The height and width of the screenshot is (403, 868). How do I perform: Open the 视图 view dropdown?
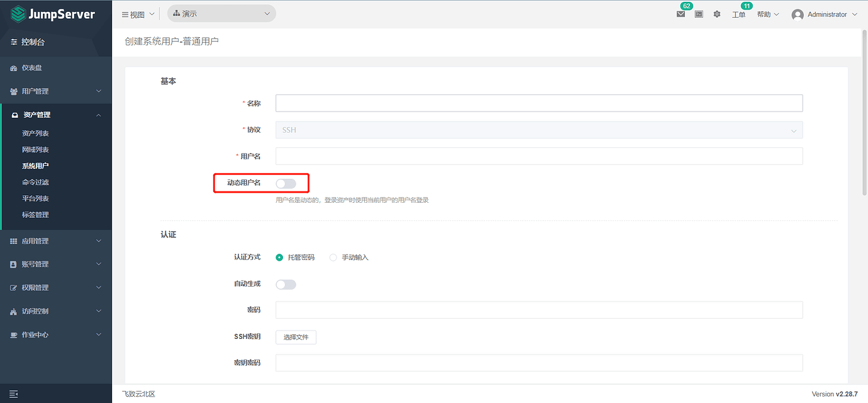(138, 14)
